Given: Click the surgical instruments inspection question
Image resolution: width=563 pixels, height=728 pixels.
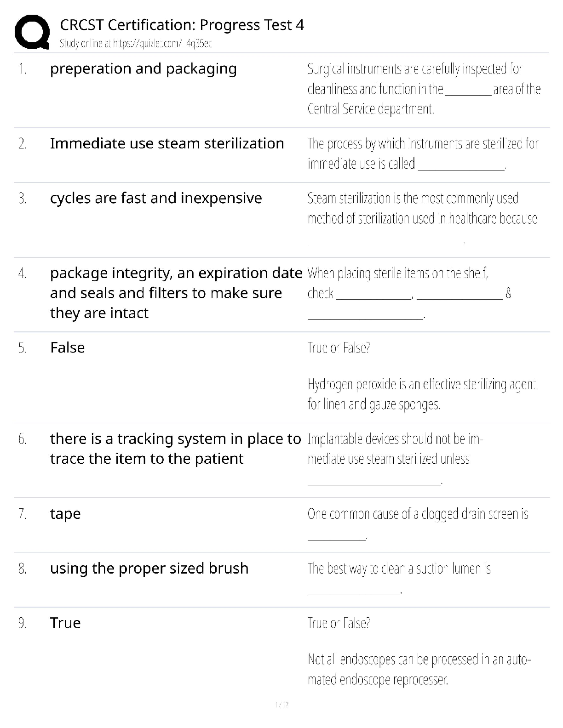Looking at the screenshot, I should (x=424, y=89).
